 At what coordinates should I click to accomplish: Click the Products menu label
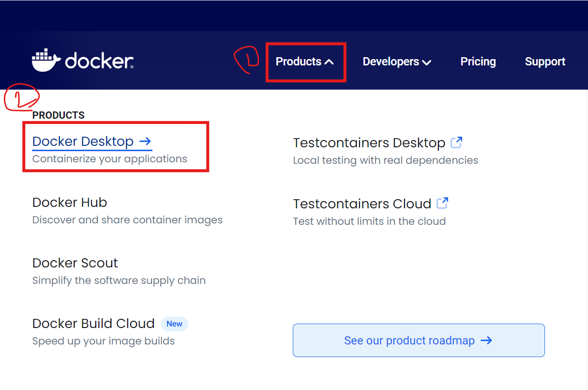click(x=299, y=62)
